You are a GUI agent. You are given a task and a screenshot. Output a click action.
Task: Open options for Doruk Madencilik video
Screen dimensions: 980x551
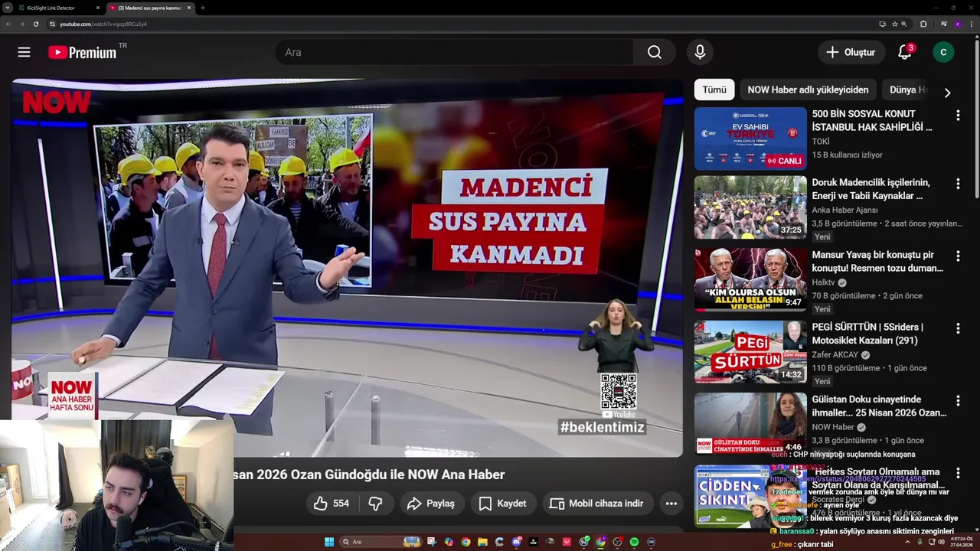pyautogui.click(x=958, y=184)
